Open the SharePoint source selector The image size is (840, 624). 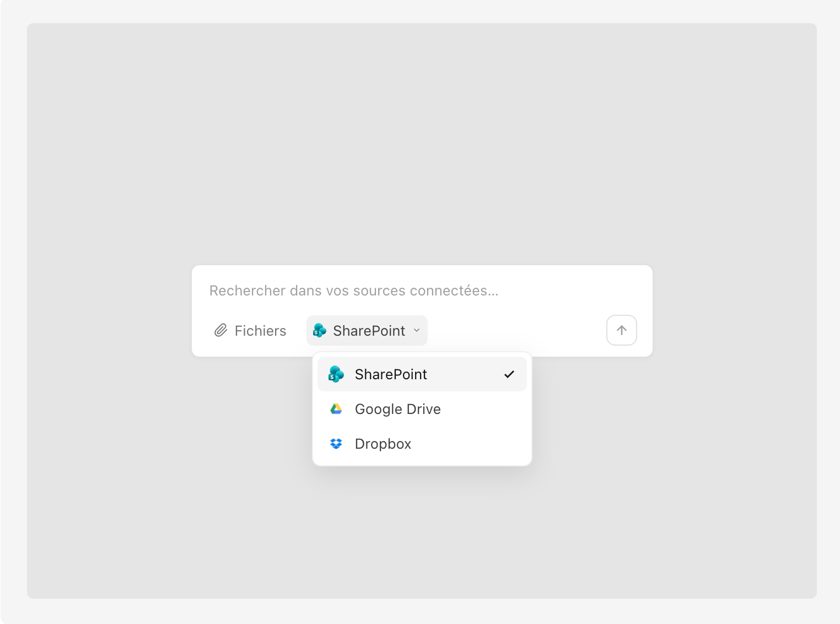pyautogui.click(x=367, y=330)
